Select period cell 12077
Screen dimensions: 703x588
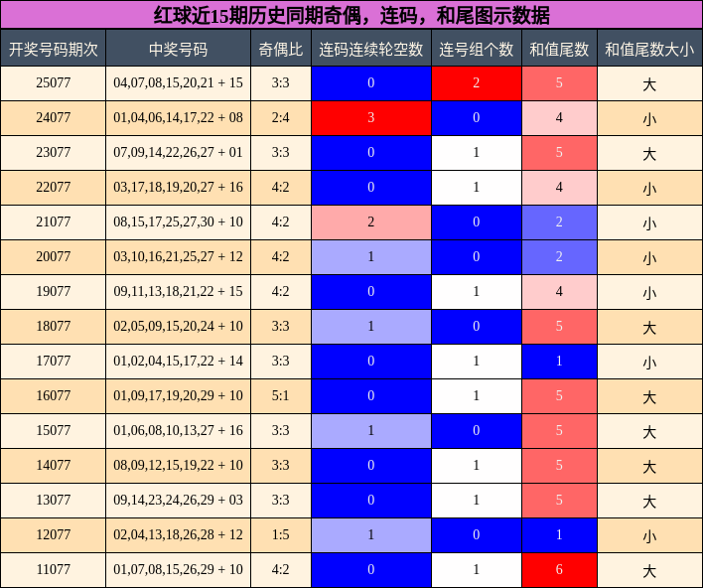click(x=53, y=535)
